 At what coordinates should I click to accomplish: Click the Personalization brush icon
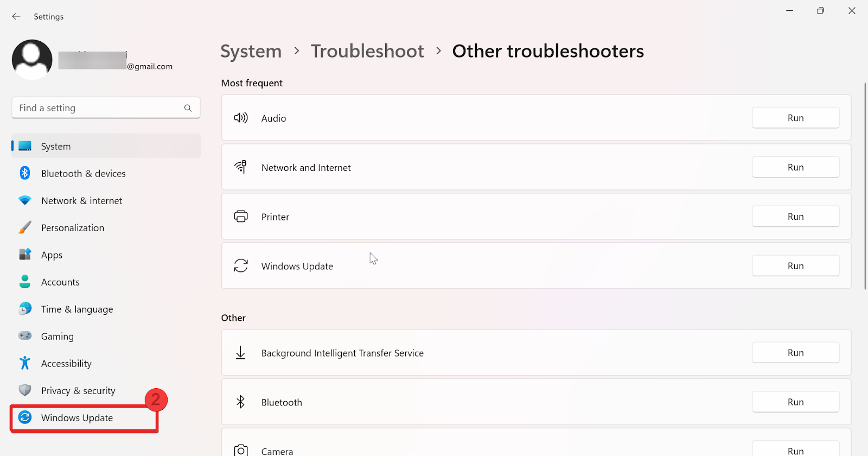(24, 227)
